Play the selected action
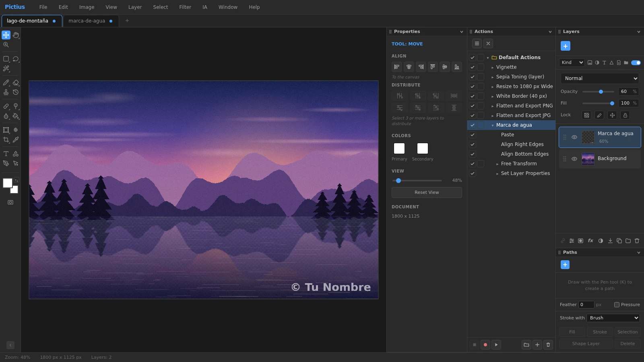Image resolution: width=644 pixels, height=362 pixels. click(x=496, y=345)
